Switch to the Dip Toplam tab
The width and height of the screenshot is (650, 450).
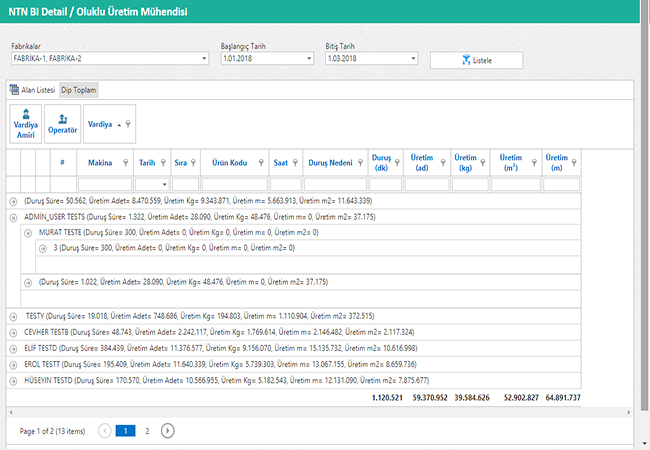pyautogui.click(x=78, y=90)
